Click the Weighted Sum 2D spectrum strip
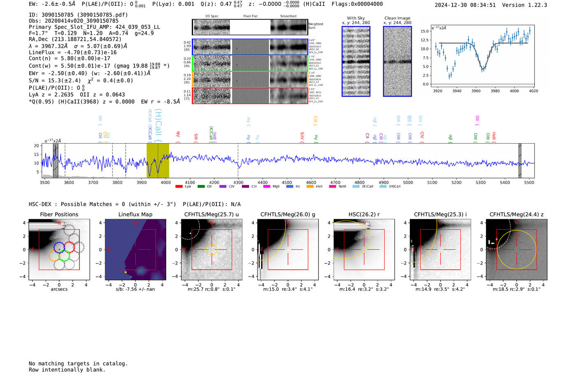The height and width of the screenshot is (392, 576). tap(250, 27)
